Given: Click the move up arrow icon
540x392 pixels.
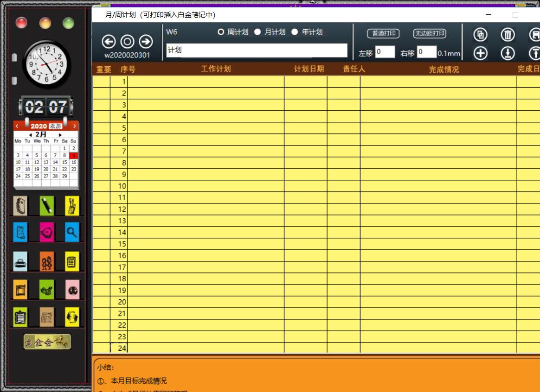Looking at the screenshot, I should tap(535, 53).
